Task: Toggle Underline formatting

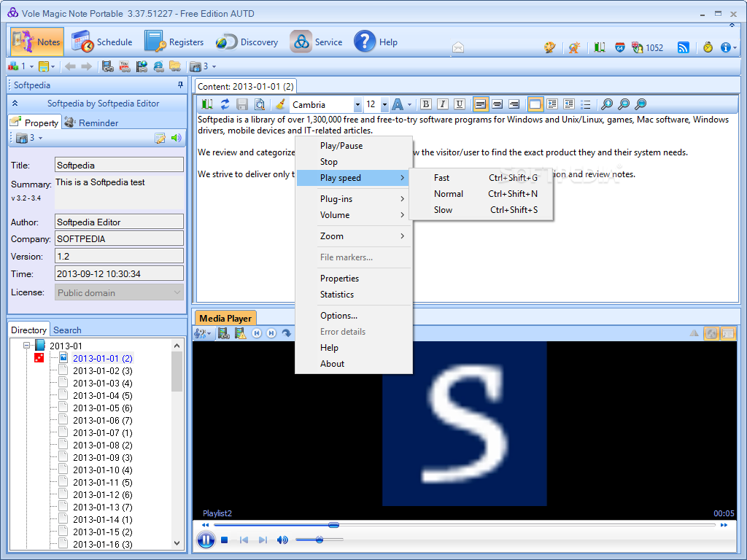Action: (460, 104)
